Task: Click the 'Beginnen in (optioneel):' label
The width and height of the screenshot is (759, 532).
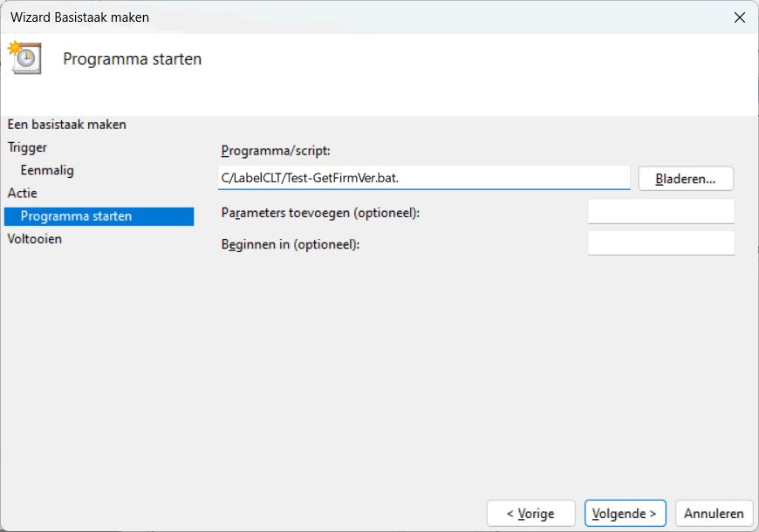Action: coord(291,244)
